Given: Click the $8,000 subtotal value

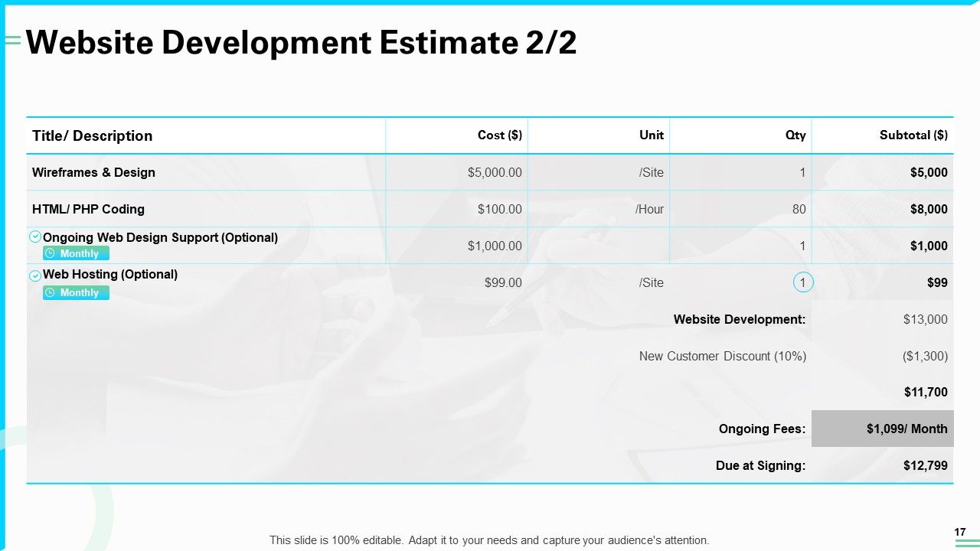Looking at the screenshot, I should point(929,209).
